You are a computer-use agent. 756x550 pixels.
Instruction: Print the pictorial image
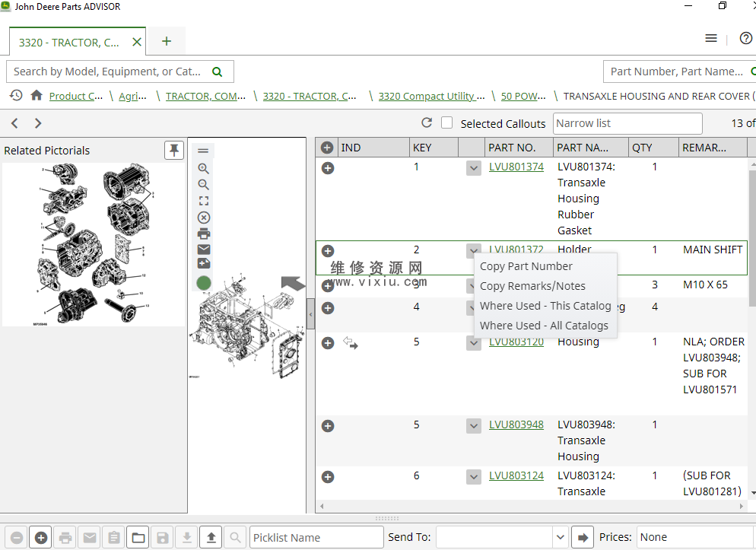204,234
